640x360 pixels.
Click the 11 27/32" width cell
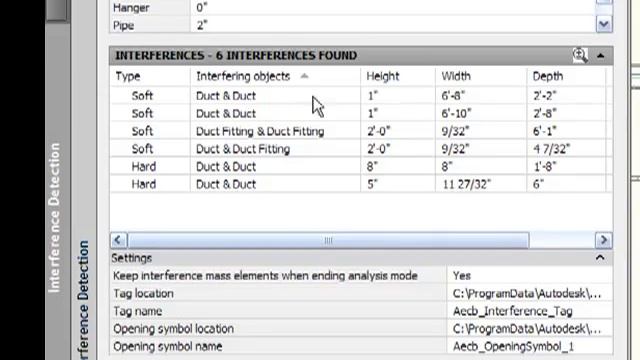point(481,184)
